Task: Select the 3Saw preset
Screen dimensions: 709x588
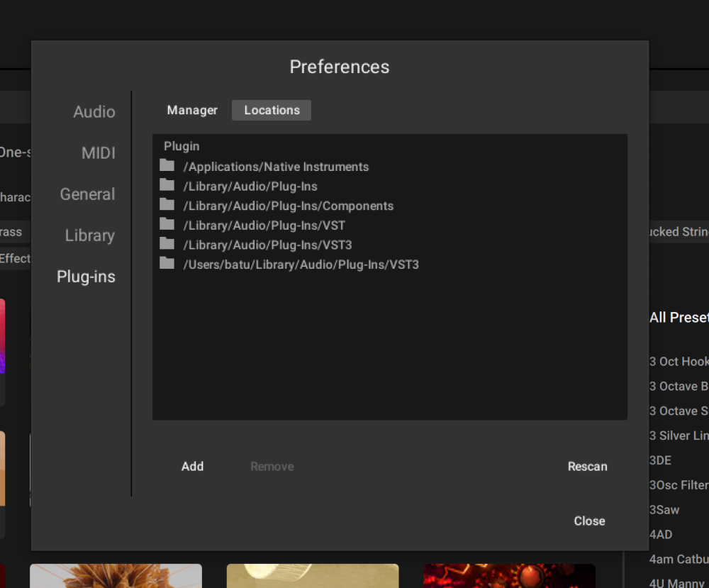Action: pos(664,510)
